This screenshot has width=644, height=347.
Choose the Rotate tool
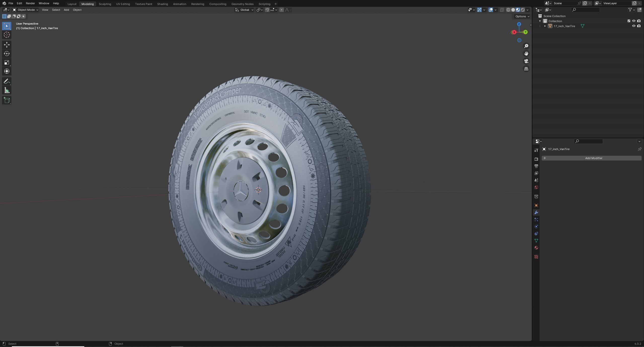point(7,54)
